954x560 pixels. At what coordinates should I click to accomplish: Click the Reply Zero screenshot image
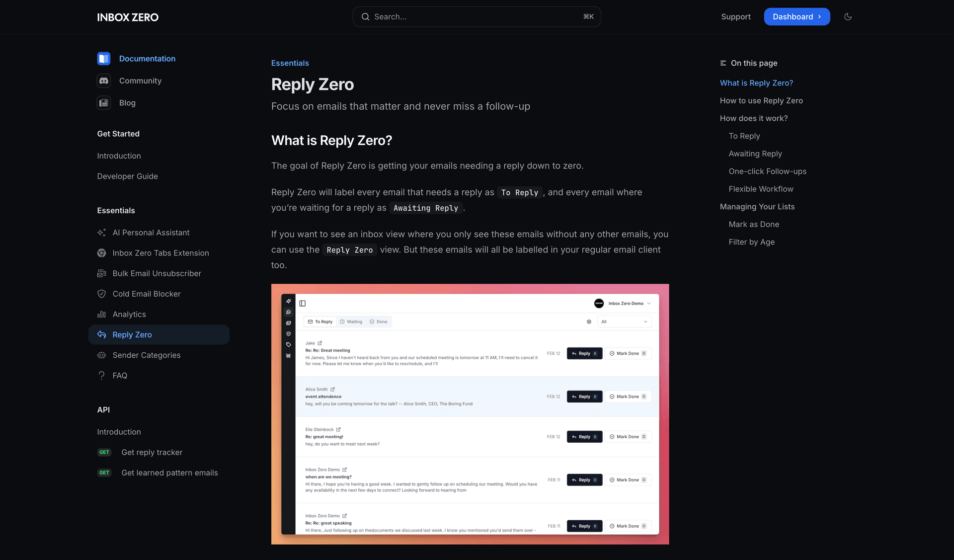coord(470,414)
